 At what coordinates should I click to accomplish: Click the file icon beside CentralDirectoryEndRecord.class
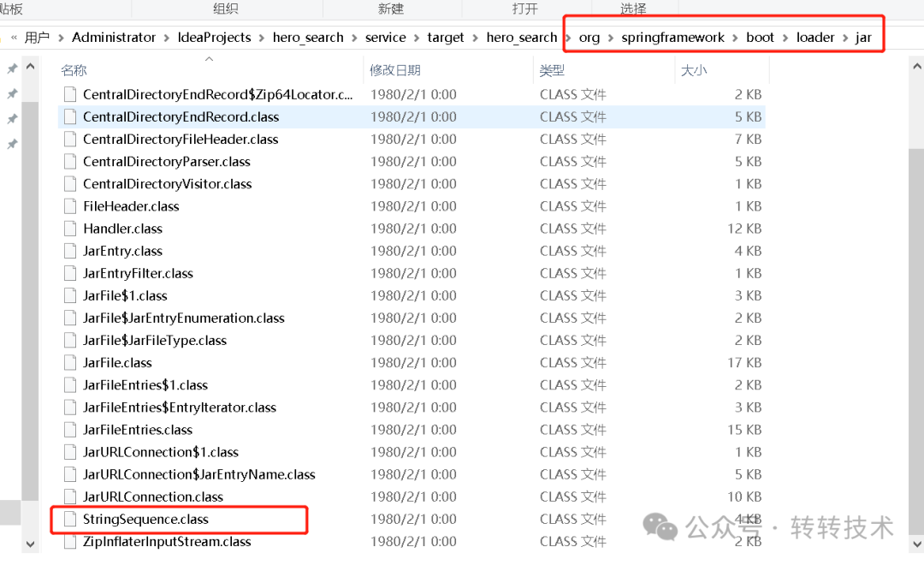(70, 116)
